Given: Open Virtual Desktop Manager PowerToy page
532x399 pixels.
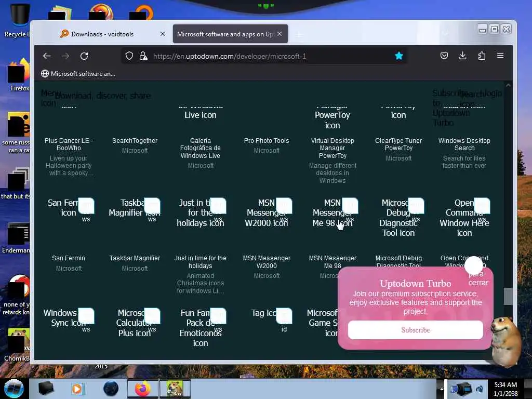Looking at the screenshot, I should [x=332, y=148].
